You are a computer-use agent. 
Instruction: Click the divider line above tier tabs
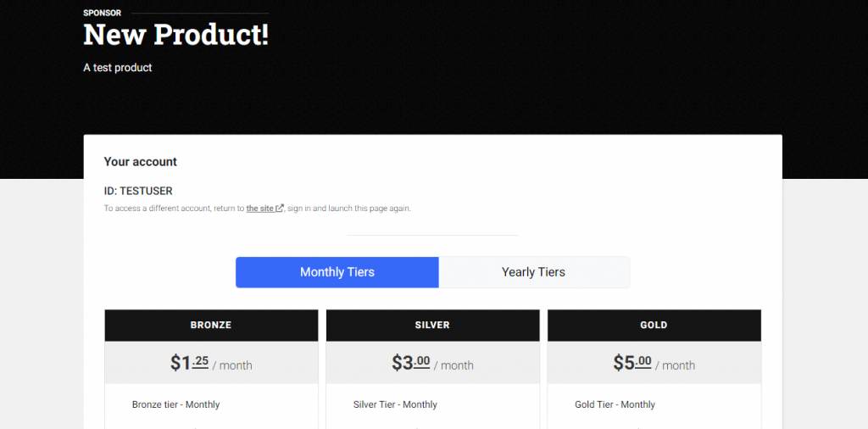[x=432, y=235]
